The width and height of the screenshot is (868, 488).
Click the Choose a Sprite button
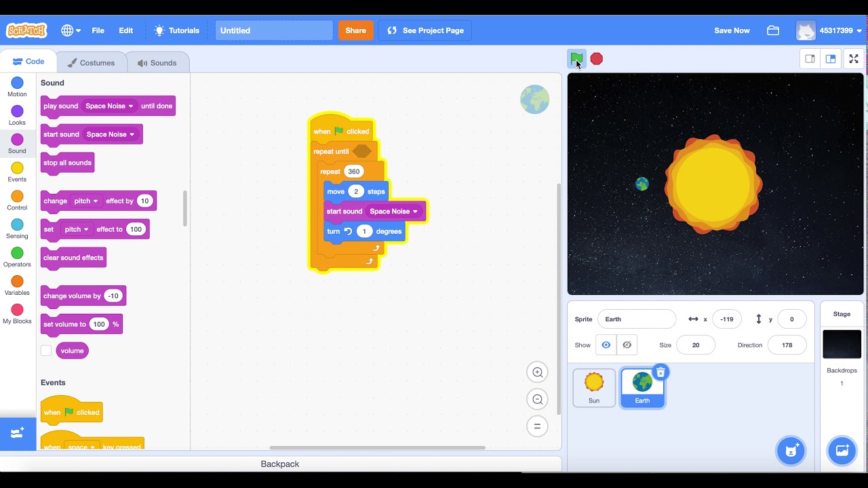click(x=791, y=451)
